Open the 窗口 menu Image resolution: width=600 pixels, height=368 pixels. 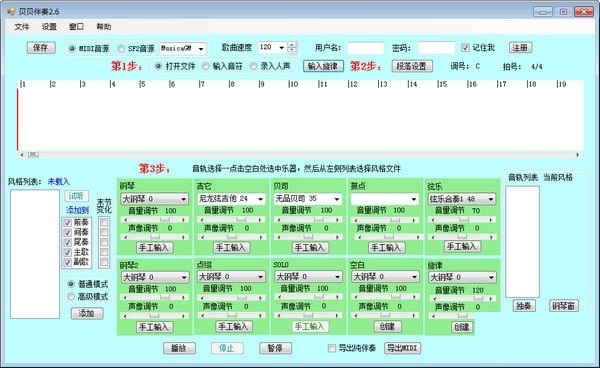(76, 27)
